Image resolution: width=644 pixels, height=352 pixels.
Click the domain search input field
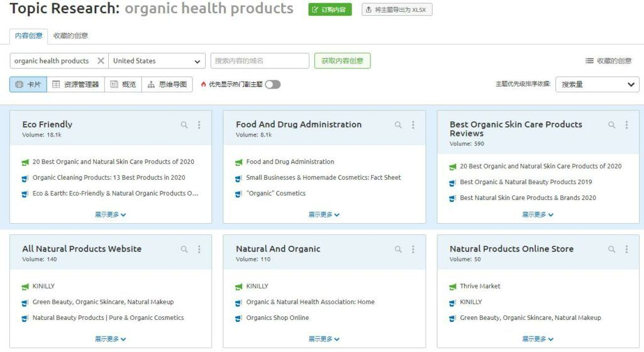tap(260, 61)
